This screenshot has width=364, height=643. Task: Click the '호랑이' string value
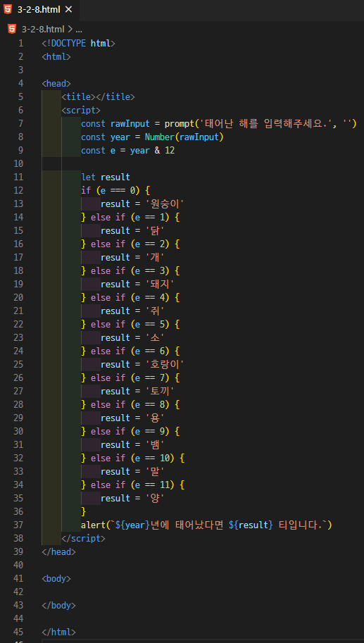tap(163, 364)
